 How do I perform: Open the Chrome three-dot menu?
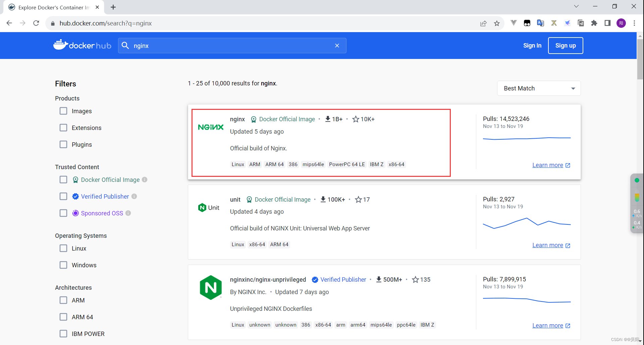634,23
